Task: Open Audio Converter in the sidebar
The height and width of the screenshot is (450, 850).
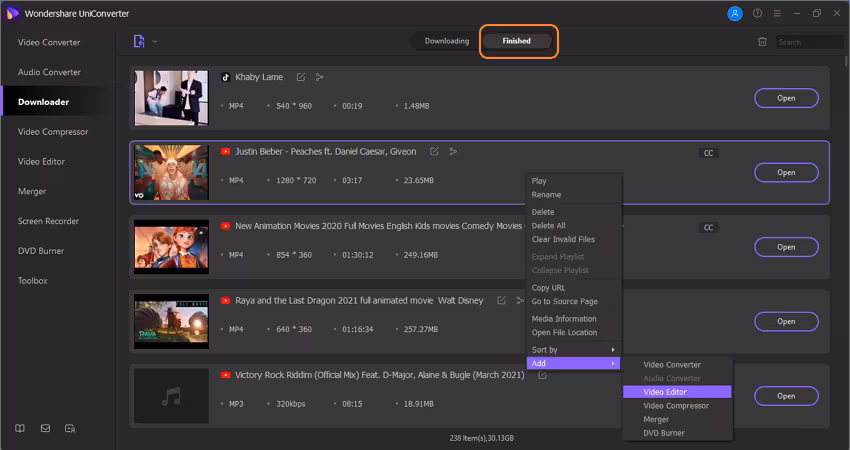Action: [49, 72]
